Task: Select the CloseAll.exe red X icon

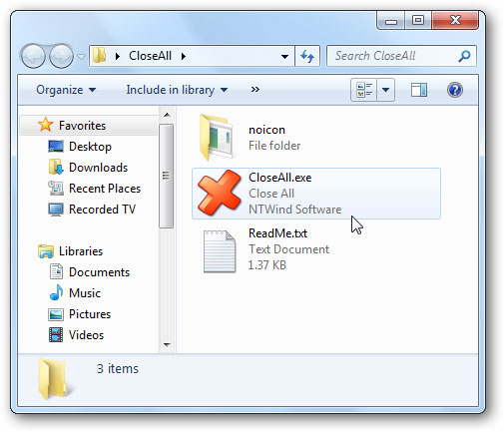Action: 219,193
